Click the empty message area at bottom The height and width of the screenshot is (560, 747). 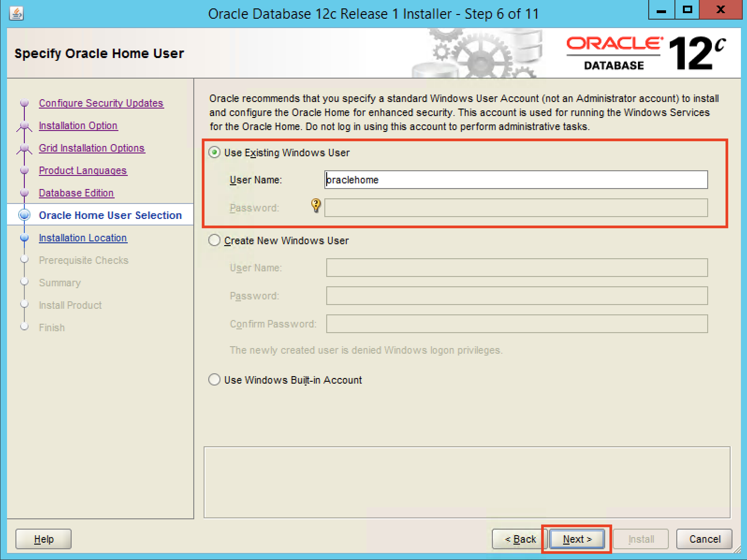tap(467, 482)
